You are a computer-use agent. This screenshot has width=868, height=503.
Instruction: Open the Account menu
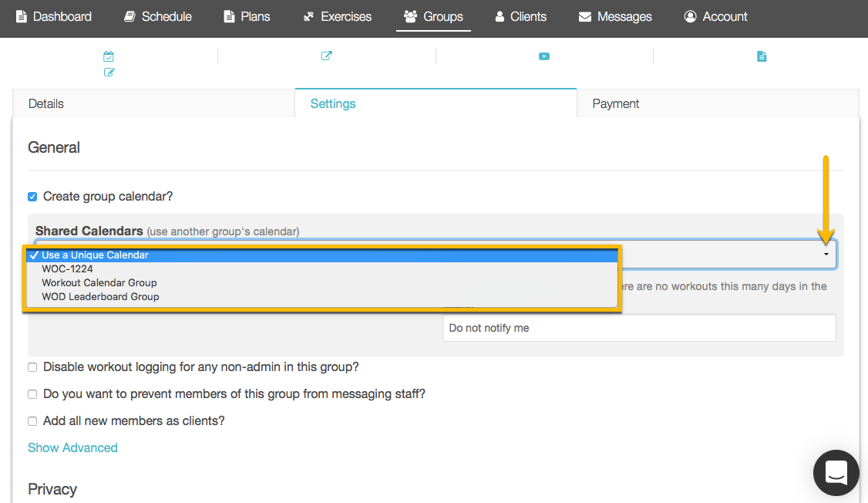tap(716, 17)
